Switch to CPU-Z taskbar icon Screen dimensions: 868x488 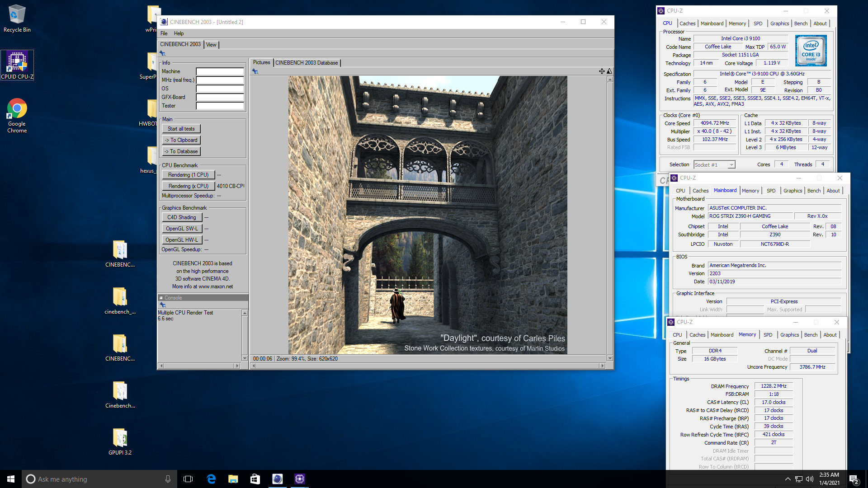(x=300, y=479)
